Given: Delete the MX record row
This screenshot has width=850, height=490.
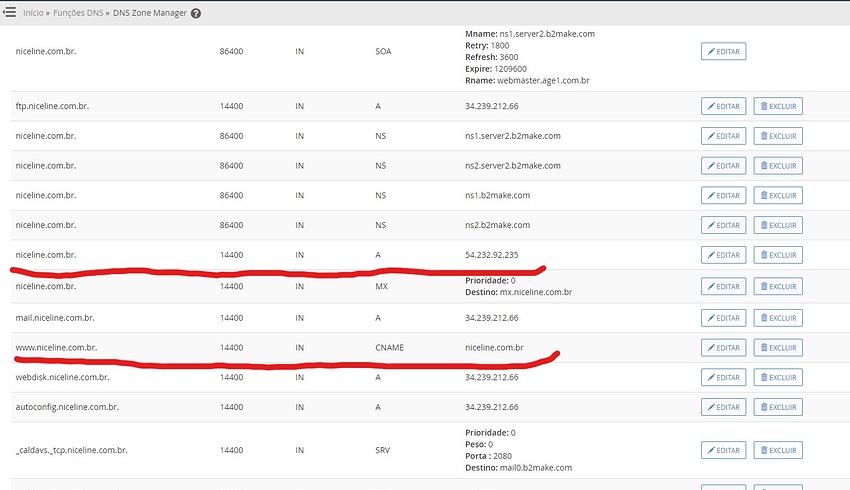Looking at the screenshot, I should [x=778, y=287].
